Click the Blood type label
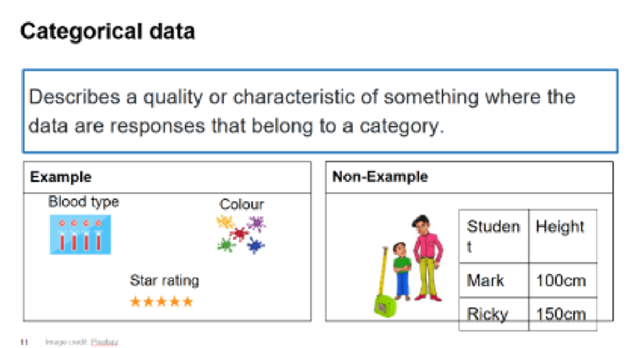The width and height of the screenshot is (644, 348). tap(84, 202)
